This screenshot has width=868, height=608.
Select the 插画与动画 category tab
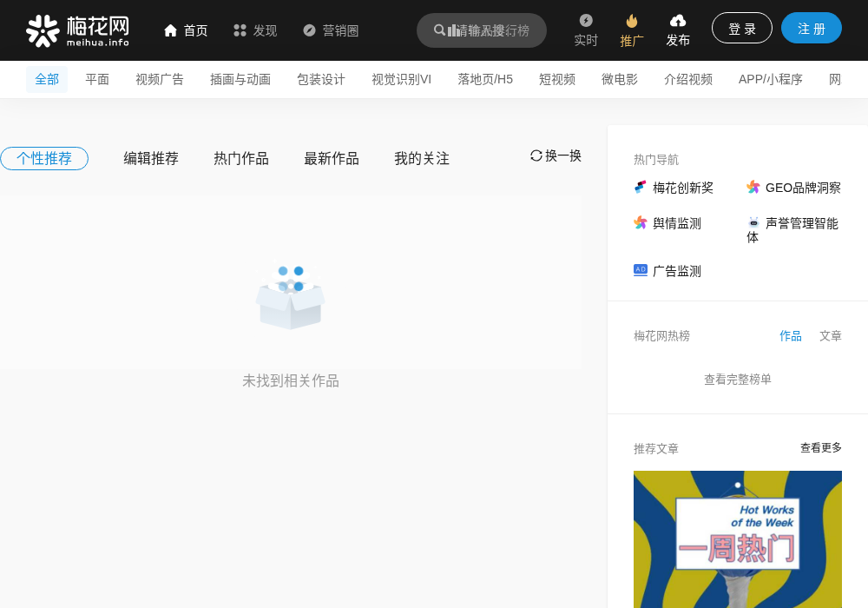coord(240,79)
